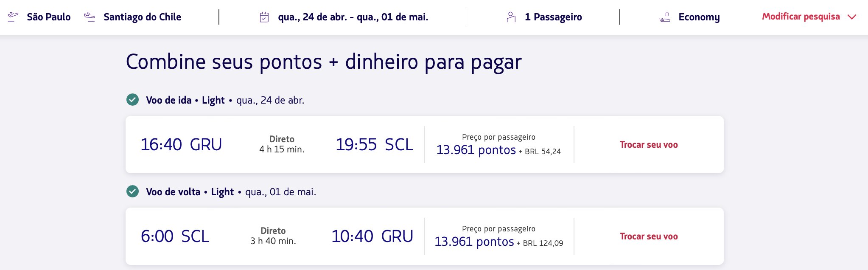The height and width of the screenshot is (270, 868).
Task: Click the calendar icon in search bar
Action: [x=264, y=17]
